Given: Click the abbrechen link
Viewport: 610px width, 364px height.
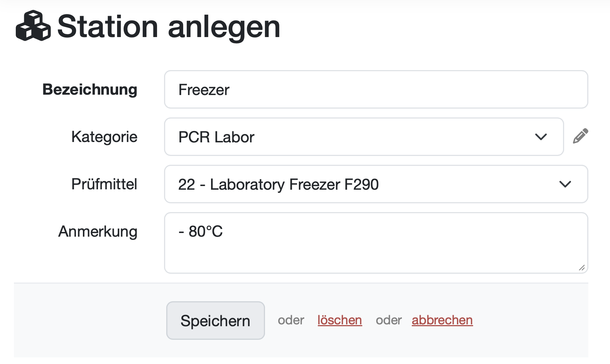Looking at the screenshot, I should pos(442,320).
